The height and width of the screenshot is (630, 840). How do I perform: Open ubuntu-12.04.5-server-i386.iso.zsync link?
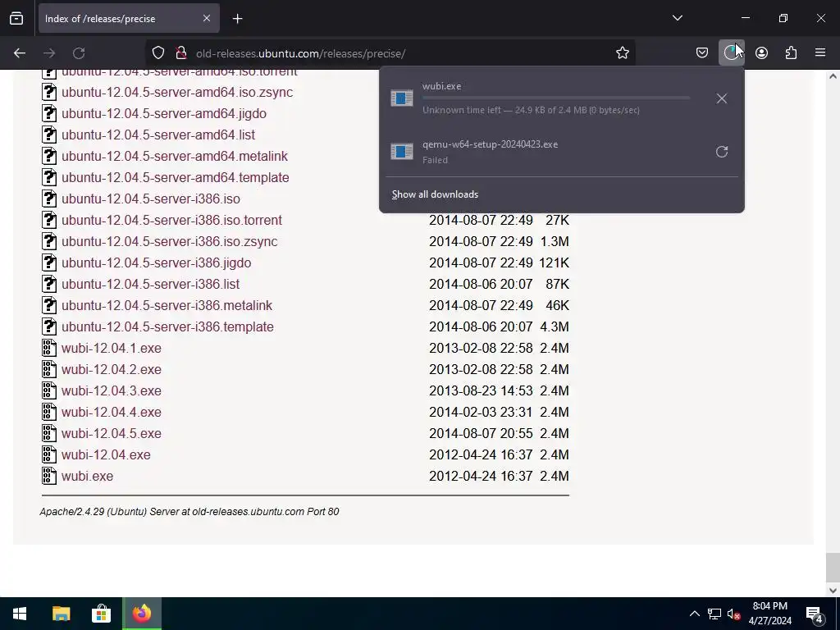click(169, 242)
